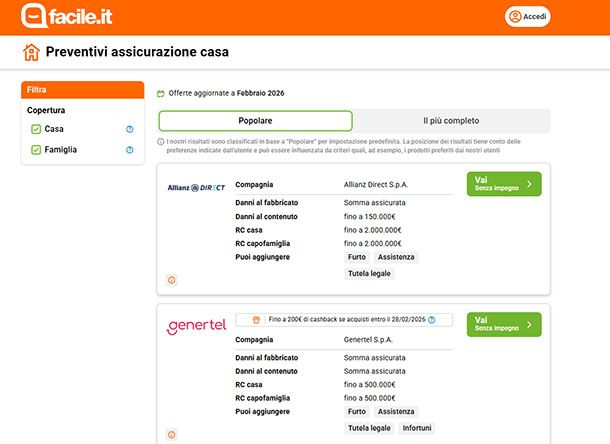Screen dimensions: 610x444
Task: Click the house icon beside page title
Action: [x=32, y=52]
